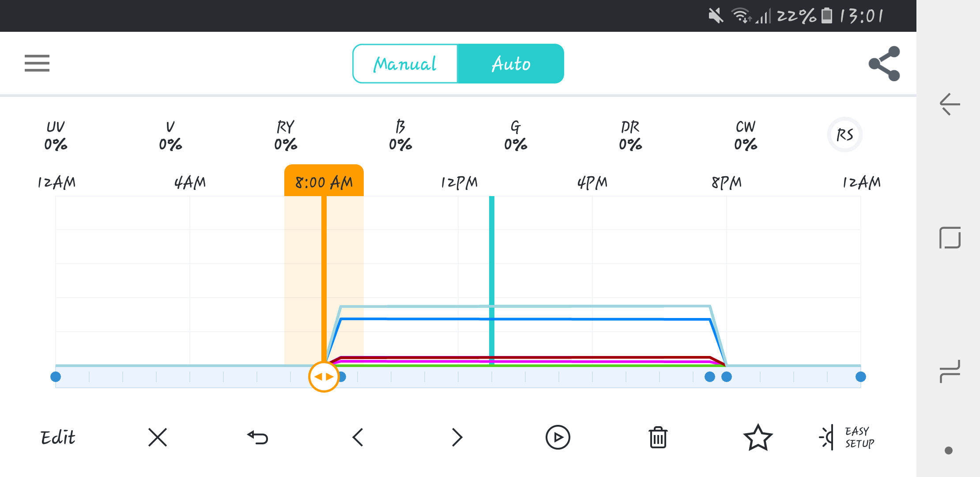Viewport: 980px width, 477px height.
Task: Select the CW channel
Action: click(x=746, y=135)
